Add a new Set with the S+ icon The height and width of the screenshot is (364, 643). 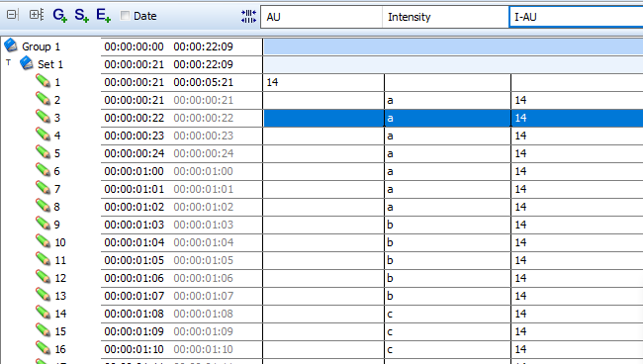pos(81,15)
